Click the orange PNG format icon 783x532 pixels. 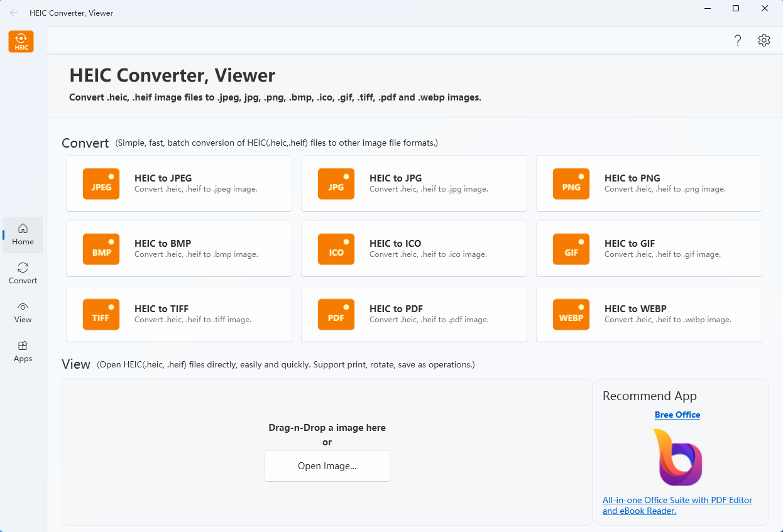pos(571,184)
